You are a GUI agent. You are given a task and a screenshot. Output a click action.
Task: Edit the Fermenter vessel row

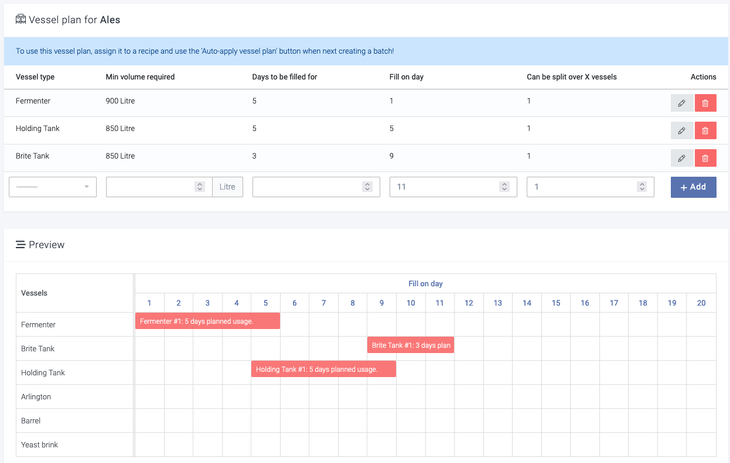coord(681,102)
